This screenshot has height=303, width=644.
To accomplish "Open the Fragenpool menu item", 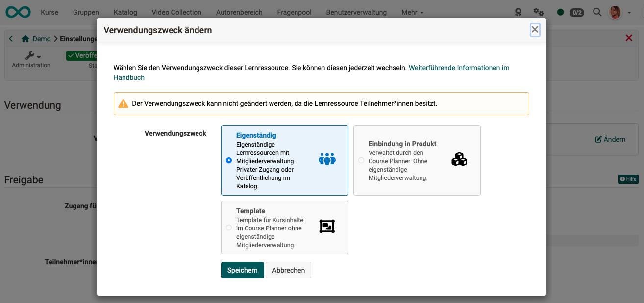I will pos(294,12).
